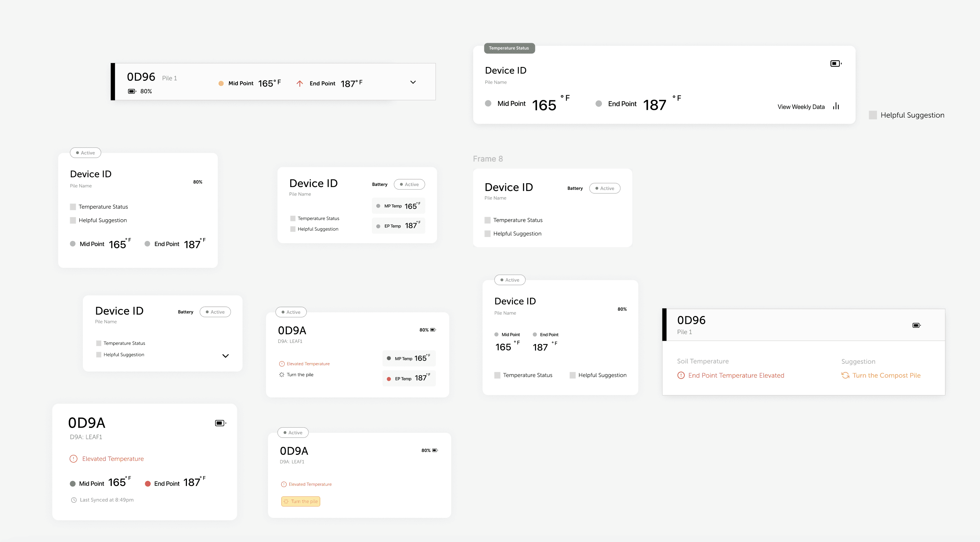Select the Temperature Status tab label
Screen dimensions: 980x542
[509, 48]
